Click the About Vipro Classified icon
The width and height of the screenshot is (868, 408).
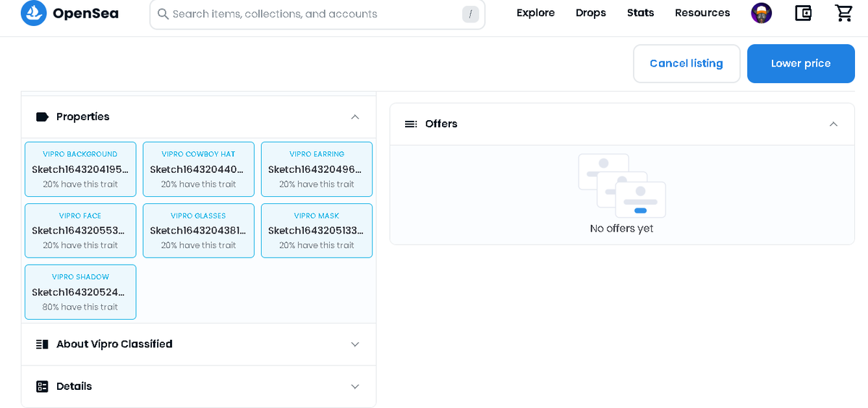[x=42, y=344]
